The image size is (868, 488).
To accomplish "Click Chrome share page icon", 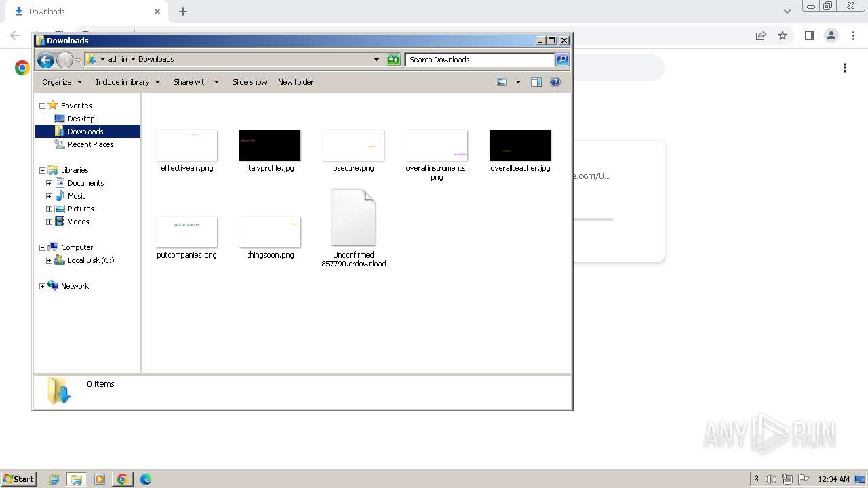I will [x=761, y=35].
